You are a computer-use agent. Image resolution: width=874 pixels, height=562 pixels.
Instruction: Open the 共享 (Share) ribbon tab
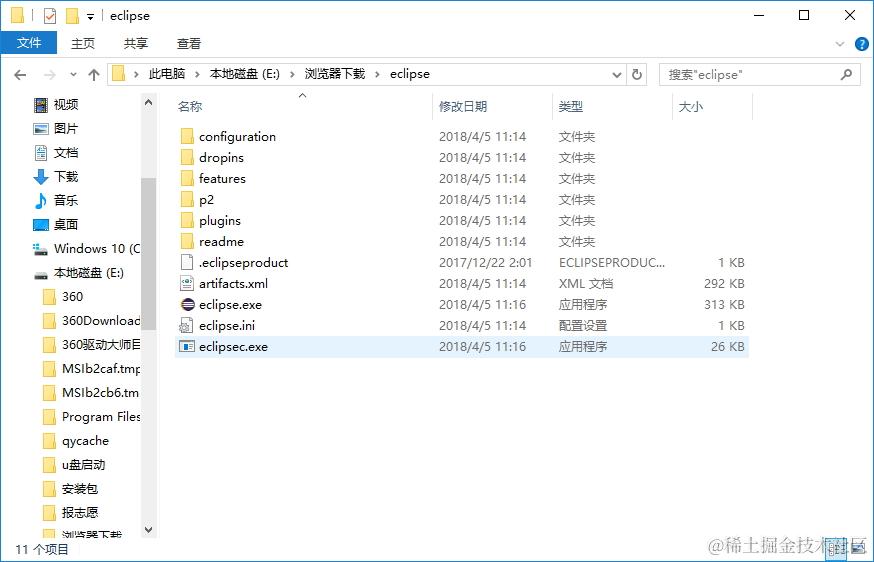pyautogui.click(x=136, y=43)
